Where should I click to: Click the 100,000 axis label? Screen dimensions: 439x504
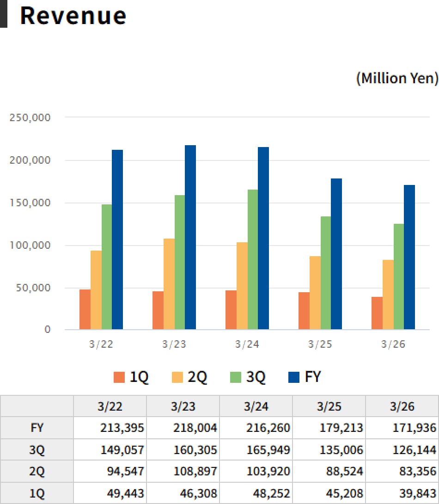point(30,245)
